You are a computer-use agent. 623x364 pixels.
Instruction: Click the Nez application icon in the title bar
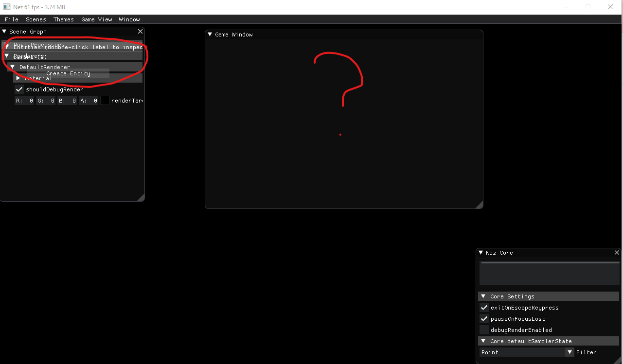point(6,7)
